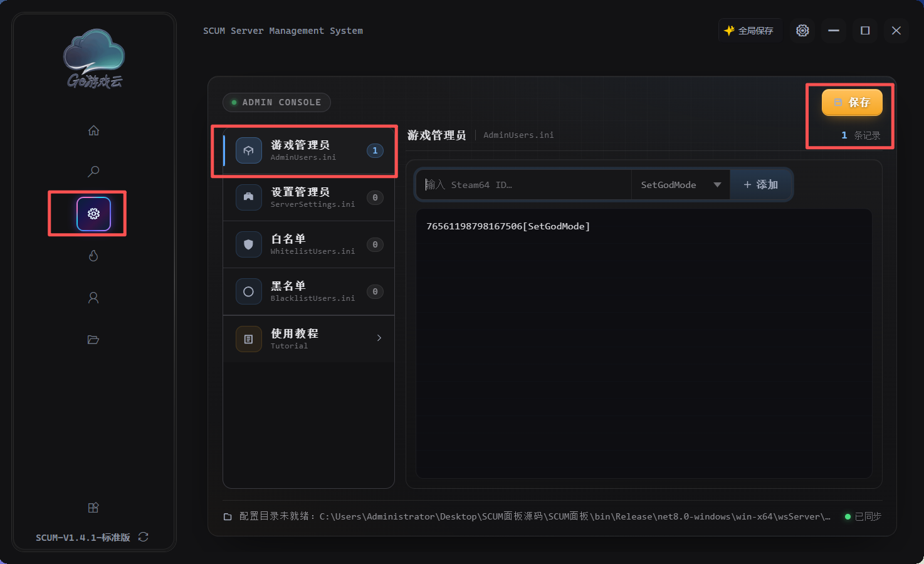Click the 设置管理员 icon
The width and height of the screenshot is (924, 564).
pyautogui.click(x=249, y=197)
